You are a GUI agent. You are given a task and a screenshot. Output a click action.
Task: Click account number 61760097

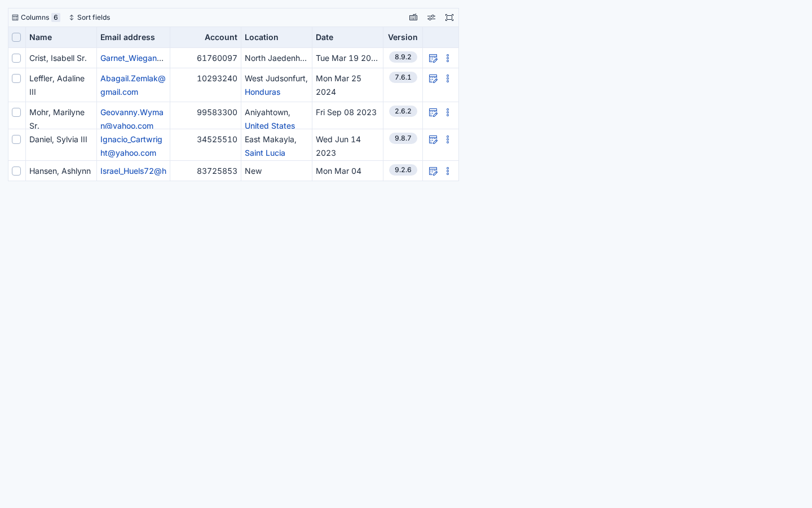point(217,58)
